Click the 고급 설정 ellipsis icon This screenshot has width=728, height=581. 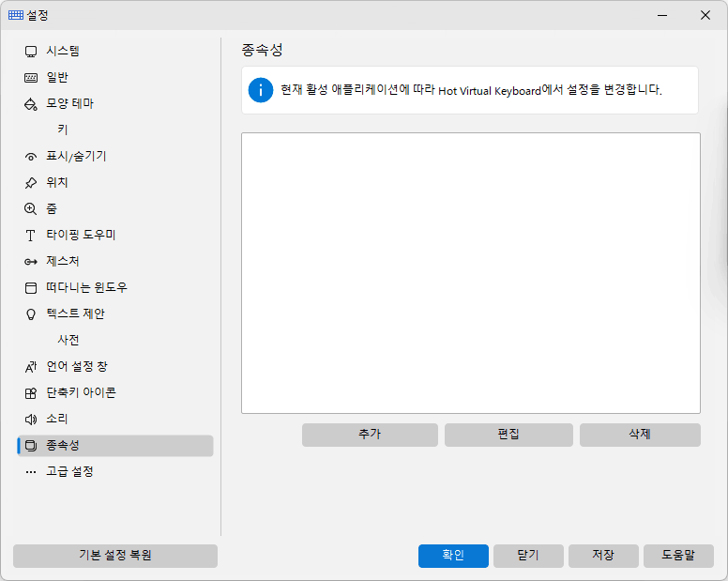tap(31, 472)
